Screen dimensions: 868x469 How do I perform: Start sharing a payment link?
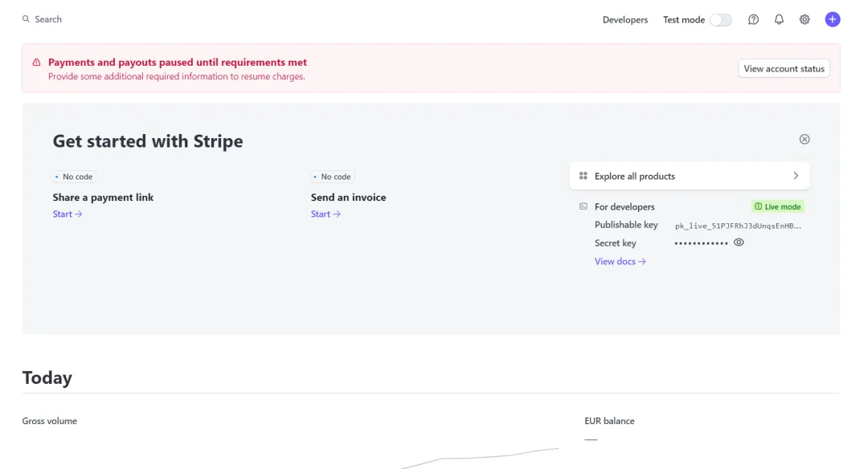tap(68, 214)
